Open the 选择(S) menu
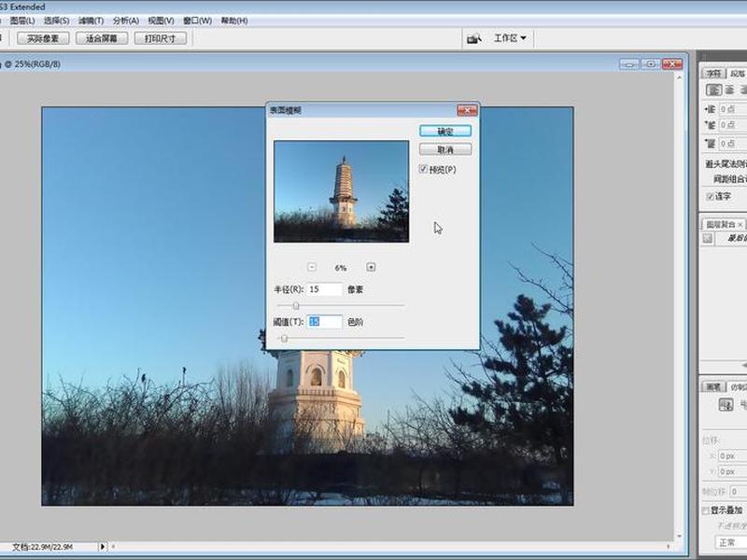Screen dimensions: 747x560 (x=56, y=21)
